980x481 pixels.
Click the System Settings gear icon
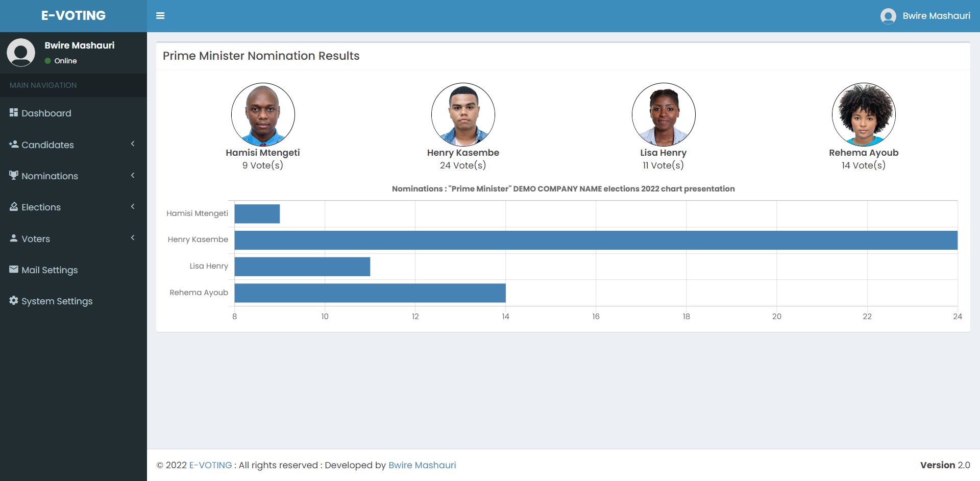pos(14,300)
